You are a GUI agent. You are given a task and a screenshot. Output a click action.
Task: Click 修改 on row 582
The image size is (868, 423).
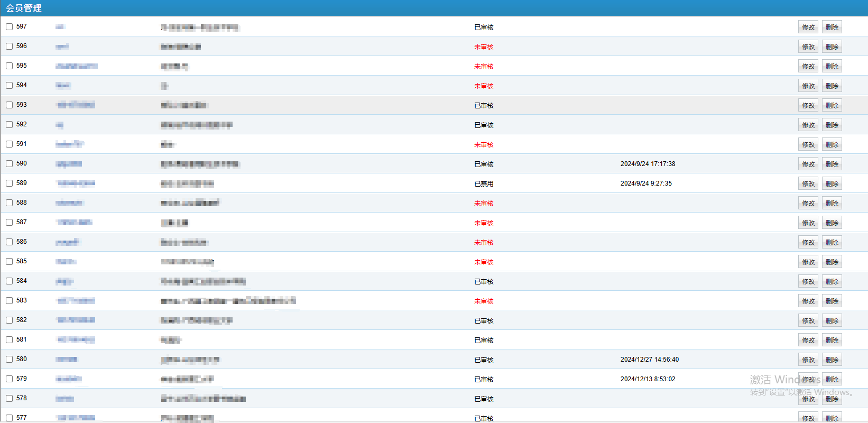[x=808, y=320]
